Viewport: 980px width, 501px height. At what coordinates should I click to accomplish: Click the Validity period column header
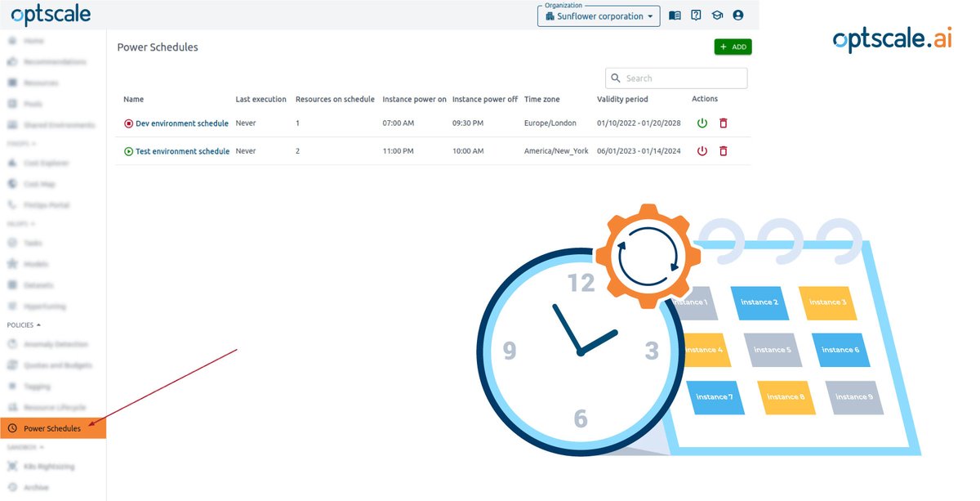(x=622, y=99)
